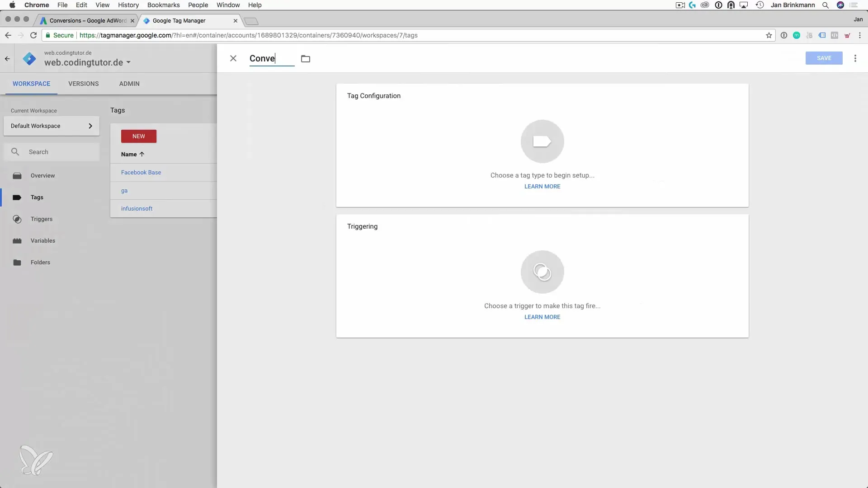Choose a trigger via the trigger icon circle
Image resolution: width=868 pixels, height=488 pixels.
point(542,272)
